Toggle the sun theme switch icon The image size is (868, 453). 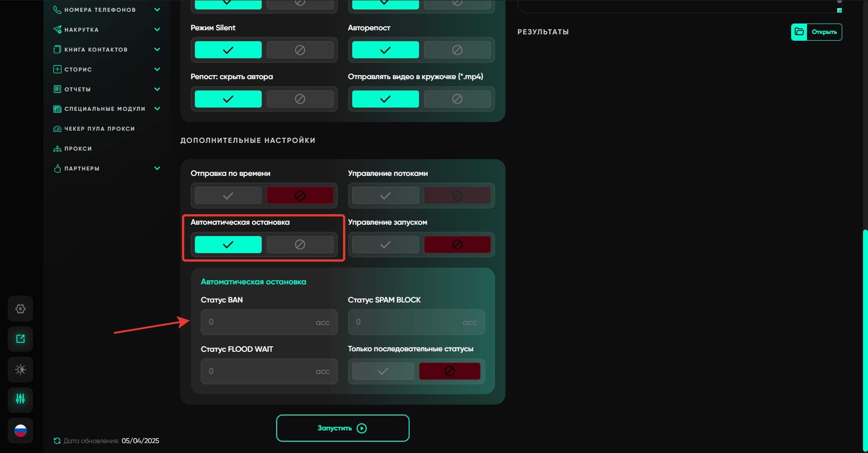click(x=20, y=369)
